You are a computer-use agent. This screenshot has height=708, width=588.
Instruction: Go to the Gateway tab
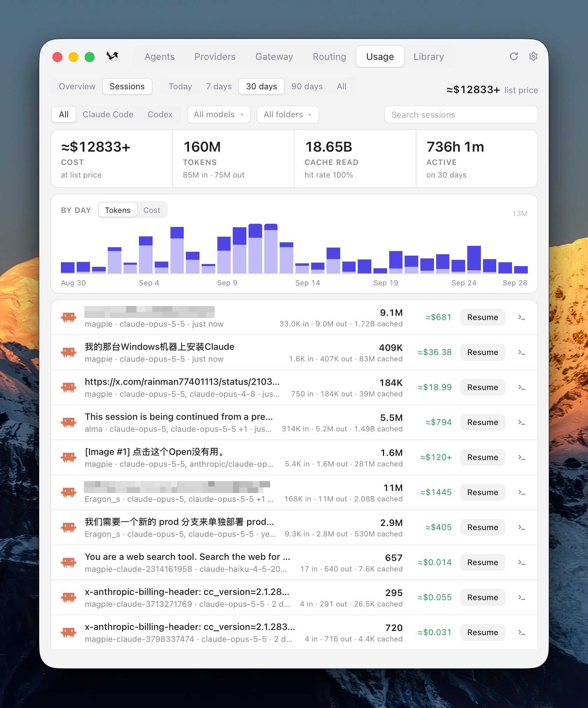click(274, 57)
